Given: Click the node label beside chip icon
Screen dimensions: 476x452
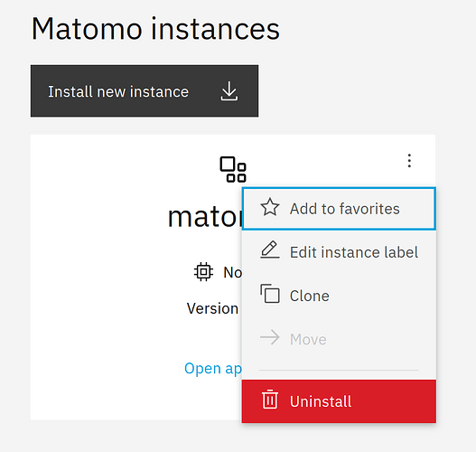Looking at the screenshot, I should (232, 272).
